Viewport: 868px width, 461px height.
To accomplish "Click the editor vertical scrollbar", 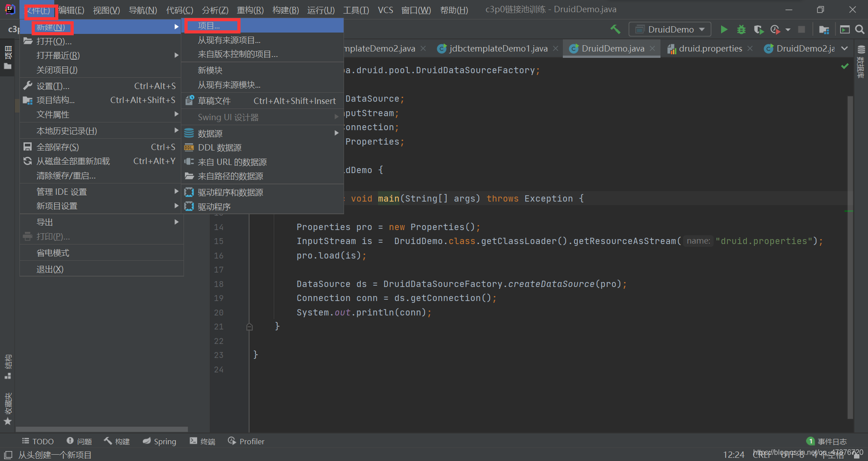I will [850, 257].
